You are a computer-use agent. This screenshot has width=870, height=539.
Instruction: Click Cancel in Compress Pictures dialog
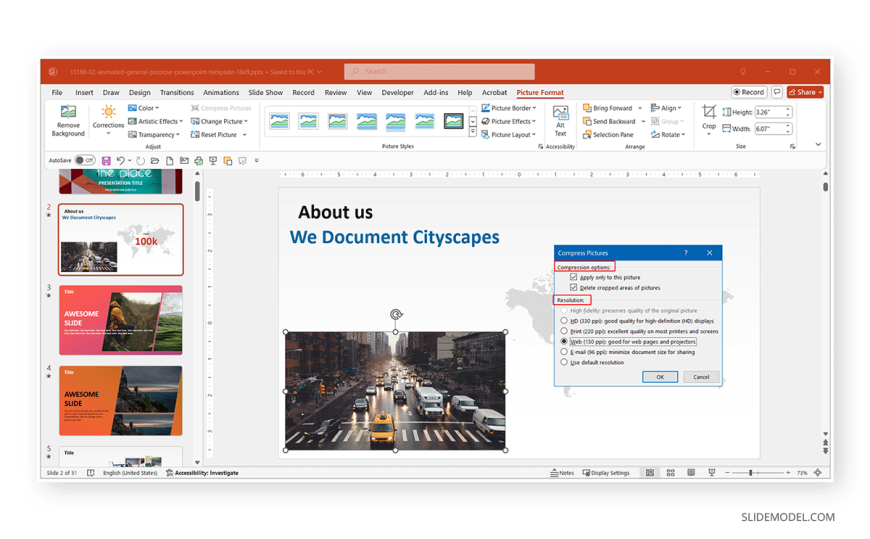click(x=701, y=377)
